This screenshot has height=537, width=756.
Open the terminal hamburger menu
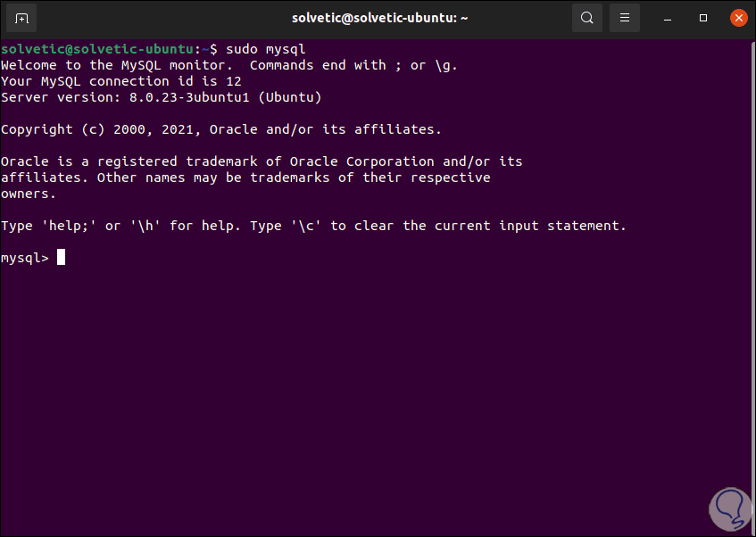point(625,18)
